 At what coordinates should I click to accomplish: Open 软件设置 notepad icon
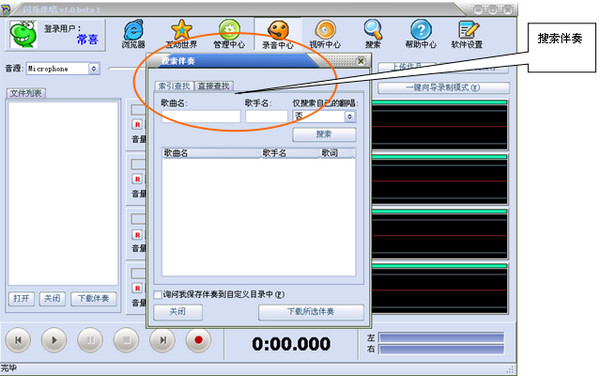pos(467,34)
